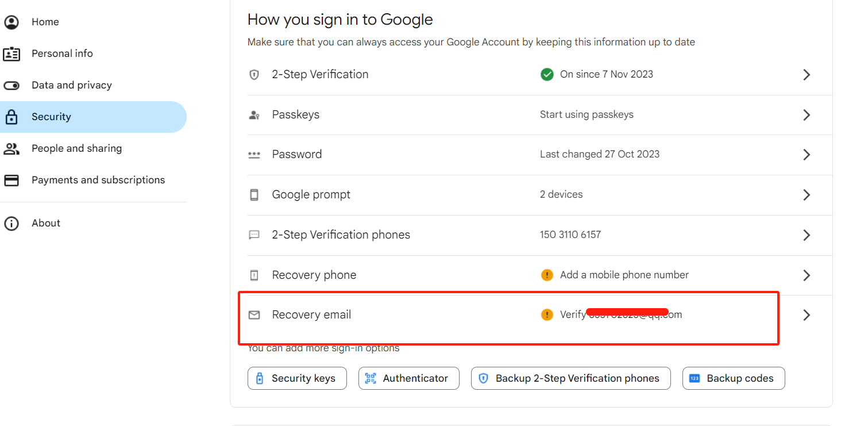
Task: Open Backup codes option
Action: 733,378
